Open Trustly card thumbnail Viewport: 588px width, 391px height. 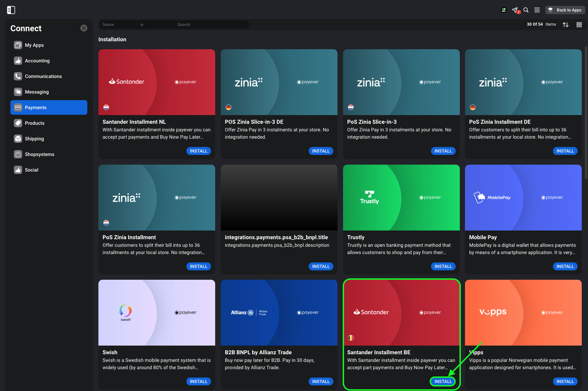click(401, 198)
